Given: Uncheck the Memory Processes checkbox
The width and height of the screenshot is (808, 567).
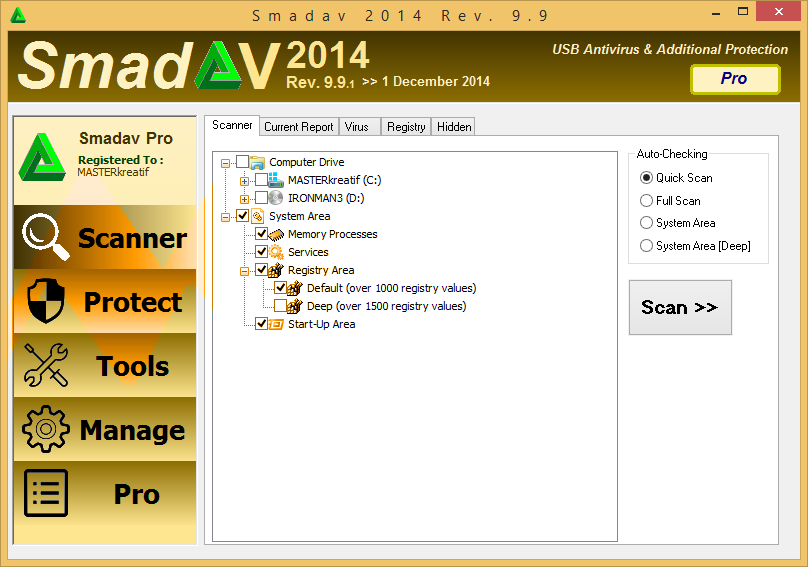Looking at the screenshot, I should (x=261, y=234).
